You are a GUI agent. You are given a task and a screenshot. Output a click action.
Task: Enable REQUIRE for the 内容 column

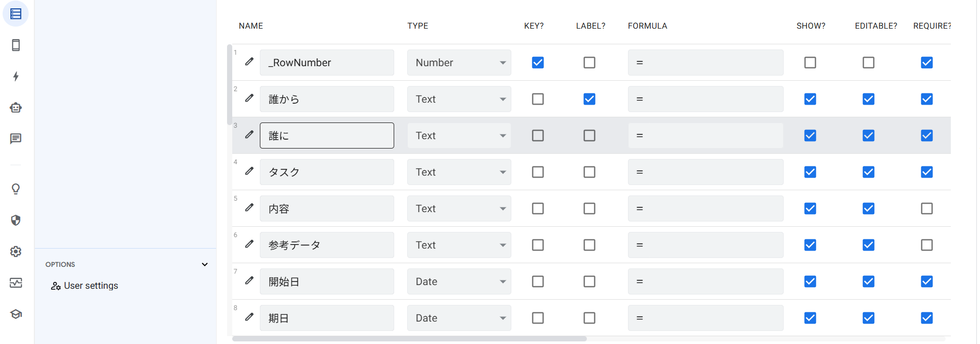pyautogui.click(x=927, y=208)
